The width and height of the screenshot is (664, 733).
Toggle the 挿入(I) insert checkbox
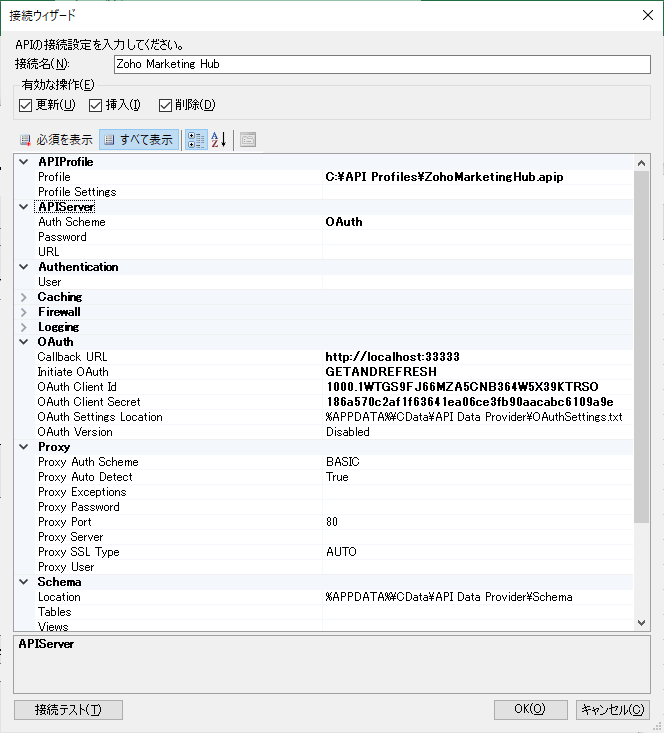[95, 105]
